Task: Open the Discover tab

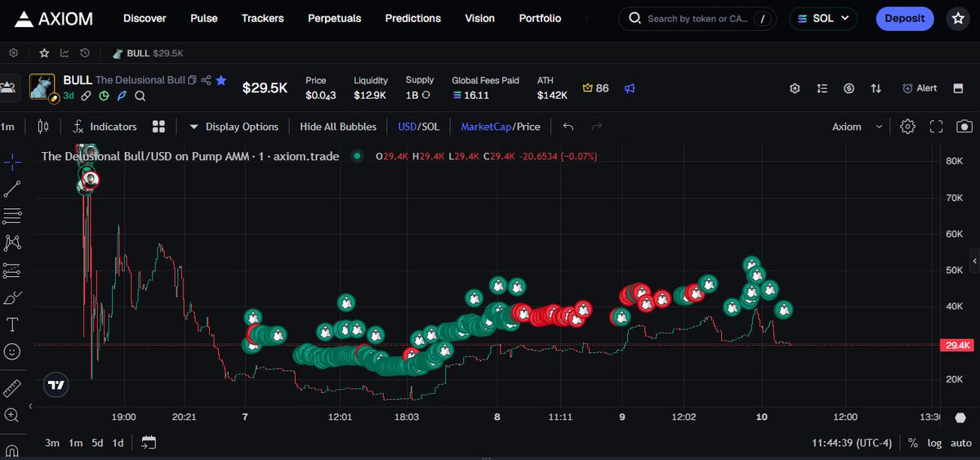Action: 145,18
